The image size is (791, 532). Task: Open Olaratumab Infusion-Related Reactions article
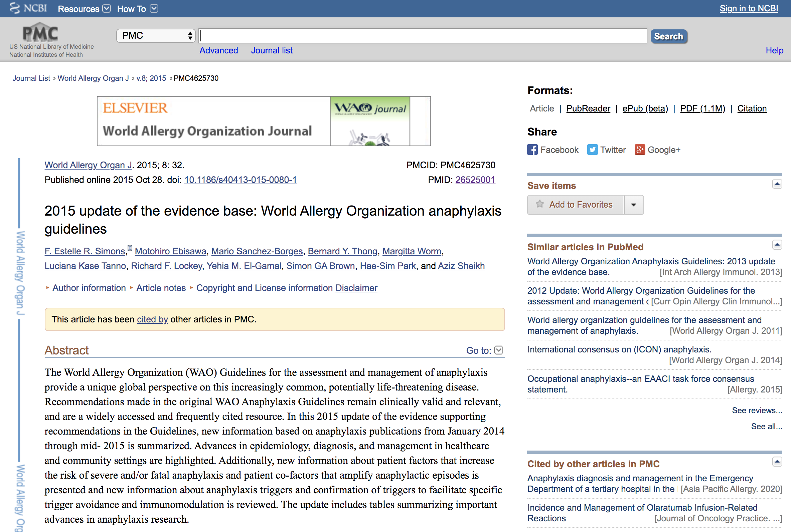pyautogui.click(x=642, y=513)
